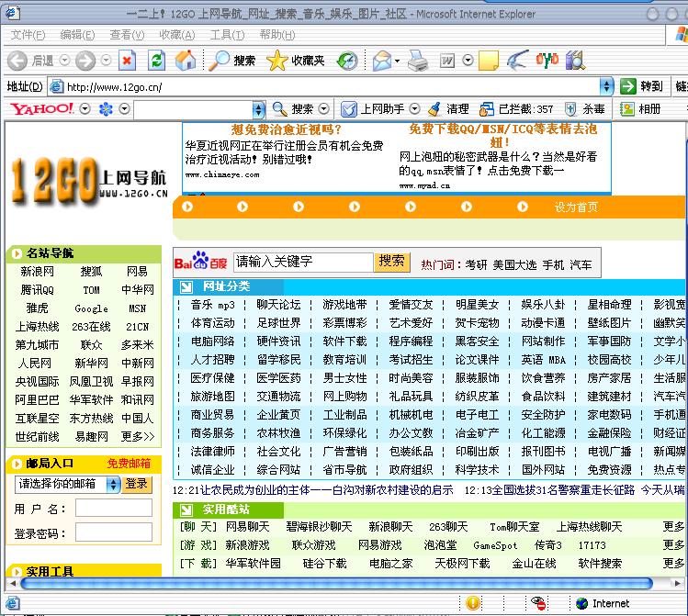Expand the Yahoo toolbar search box dropdown
Image resolution: width=688 pixels, height=616 pixels.
click(259, 108)
